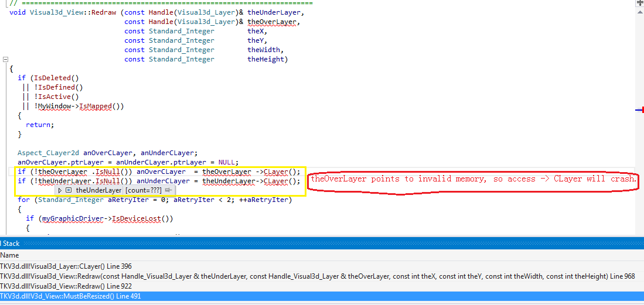The height and width of the screenshot is (305, 644).
Task: Select the Visual3d_Layer::CLayer() Line 396 stack frame
Action: click(x=66, y=266)
